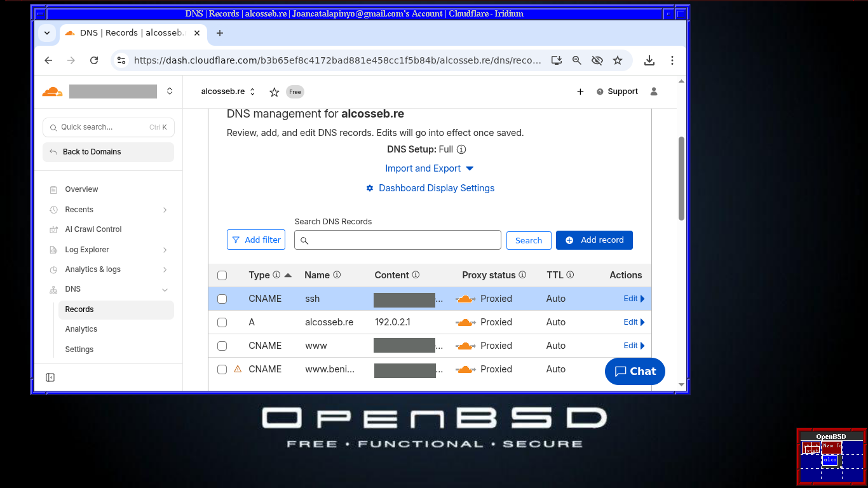Bookmark this page with the star icon
The image size is (868, 488).
pos(617,60)
